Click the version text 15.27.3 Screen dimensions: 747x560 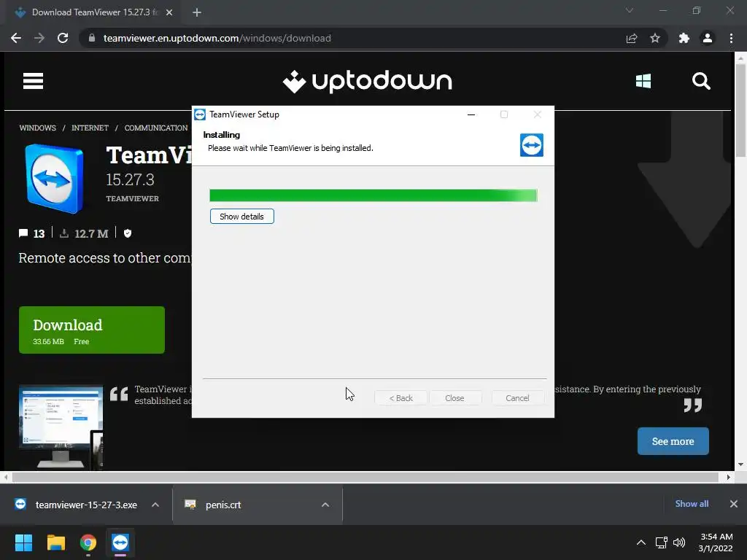pyautogui.click(x=130, y=180)
